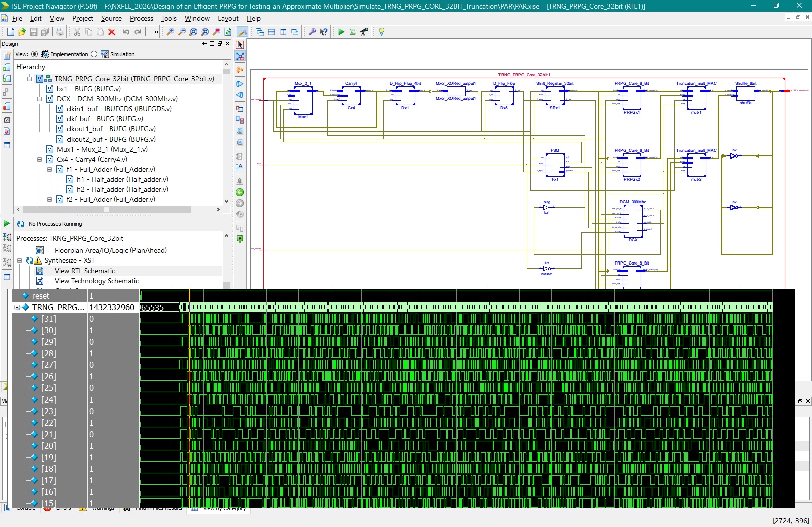This screenshot has height=527, width=812.
Task: Cut selection using scissors icon
Action: tap(76, 32)
